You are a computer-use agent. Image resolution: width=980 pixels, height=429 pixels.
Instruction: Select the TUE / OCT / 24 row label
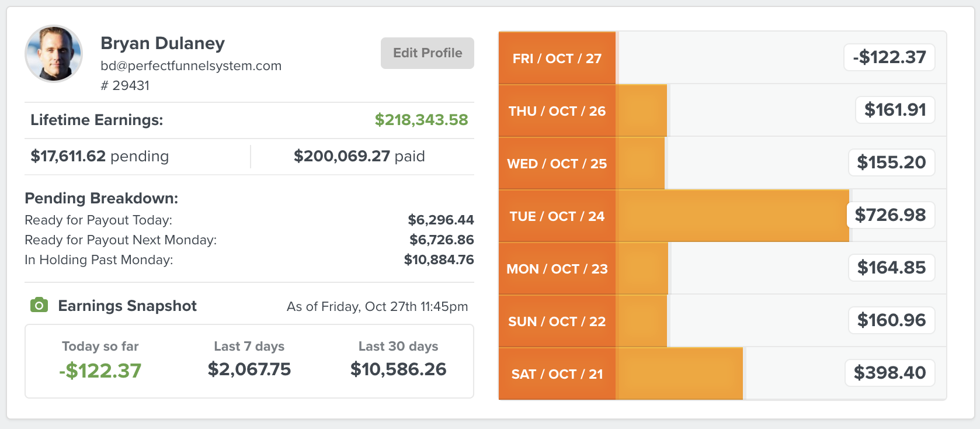point(557,216)
